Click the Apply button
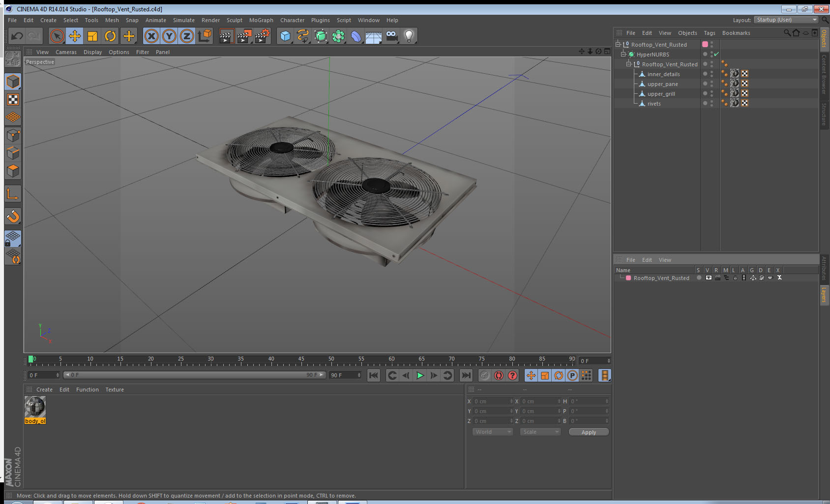 [x=589, y=432]
